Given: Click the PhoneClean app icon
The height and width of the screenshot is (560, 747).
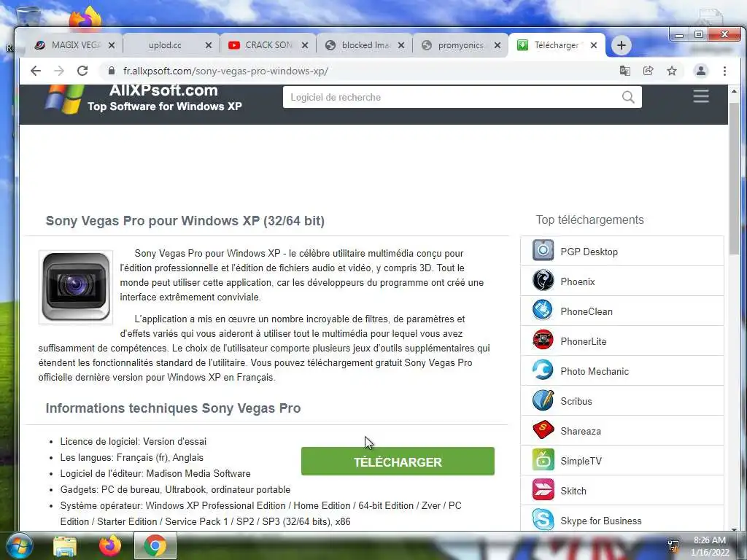Looking at the screenshot, I should (x=543, y=311).
